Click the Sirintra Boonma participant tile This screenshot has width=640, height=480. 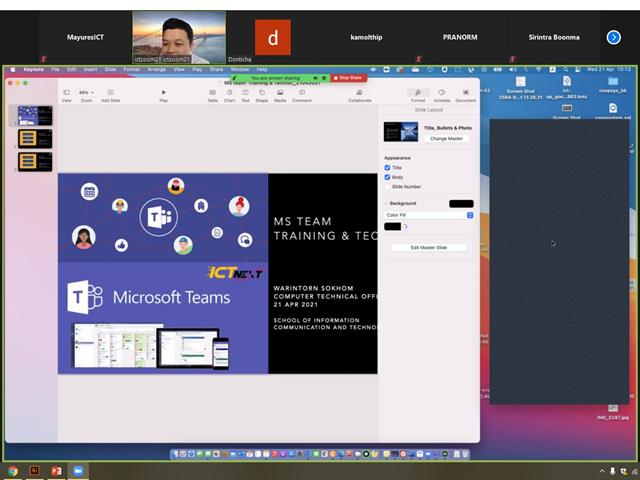tap(554, 37)
